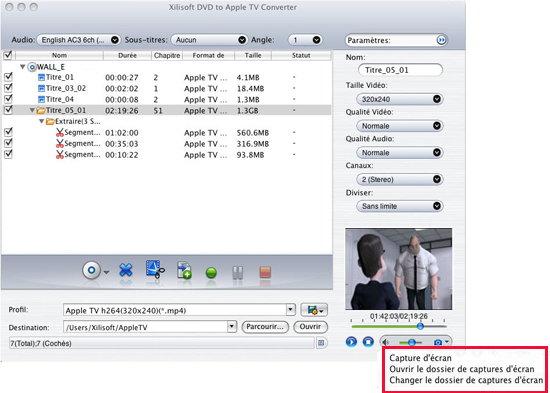Open the DVD load disc icon
550x393 pixels.
coord(92,271)
